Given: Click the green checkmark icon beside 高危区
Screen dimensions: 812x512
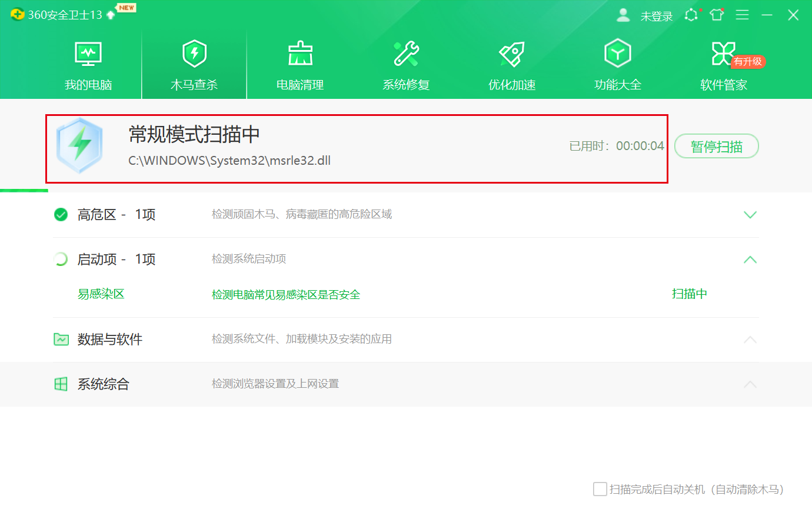Looking at the screenshot, I should (x=61, y=215).
